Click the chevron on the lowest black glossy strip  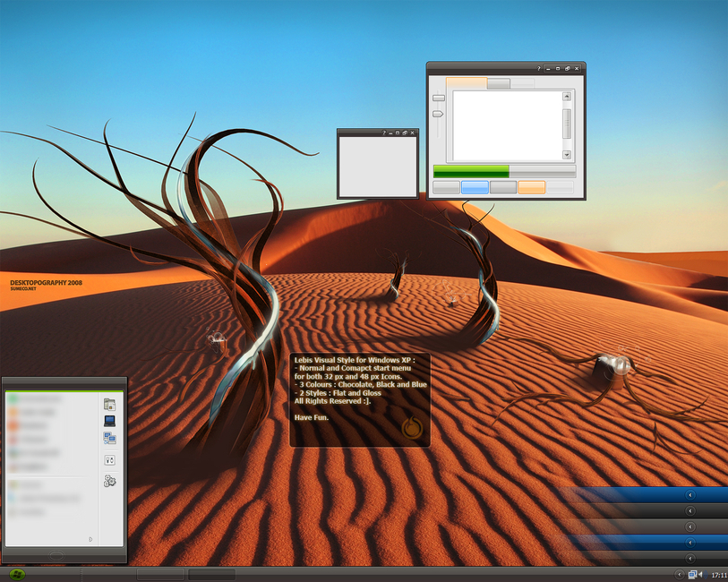689,559
